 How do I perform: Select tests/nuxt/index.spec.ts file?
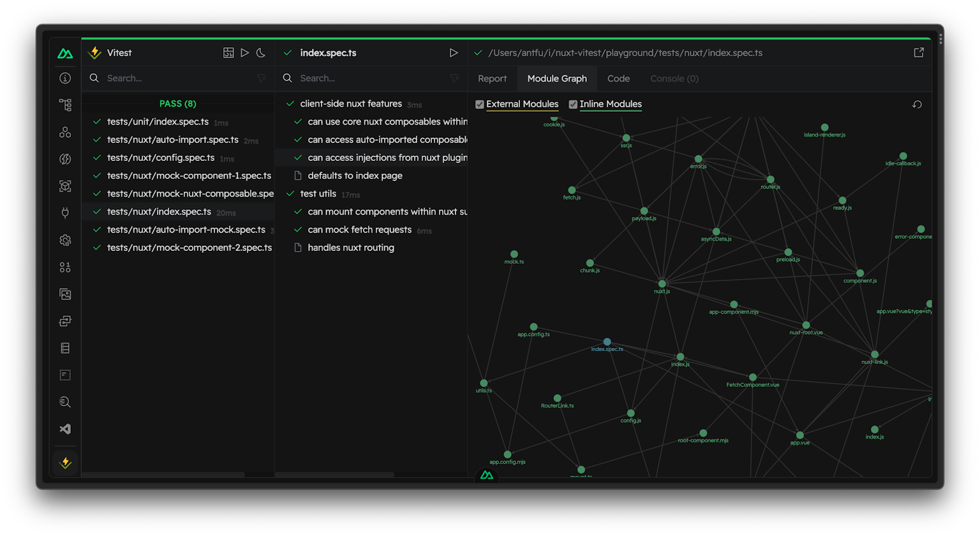coord(178,212)
